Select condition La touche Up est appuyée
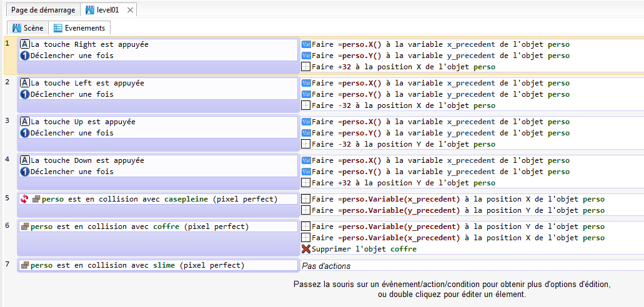The width and height of the screenshot is (644, 307). point(83,122)
